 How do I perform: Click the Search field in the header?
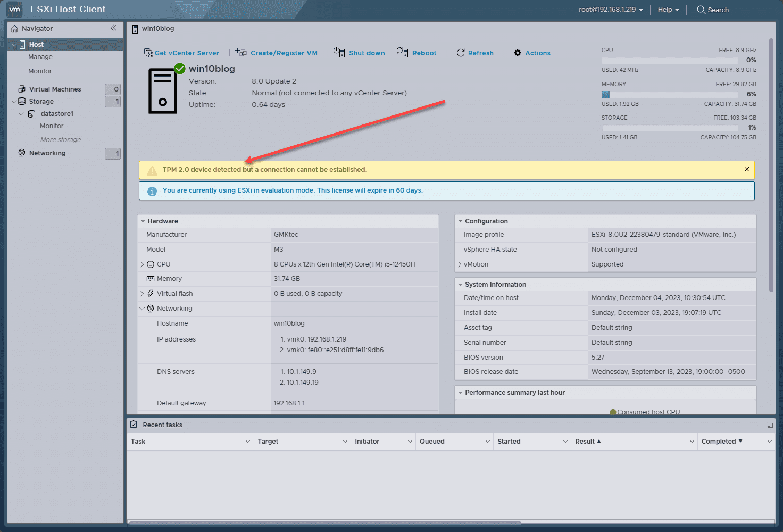[713, 10]
